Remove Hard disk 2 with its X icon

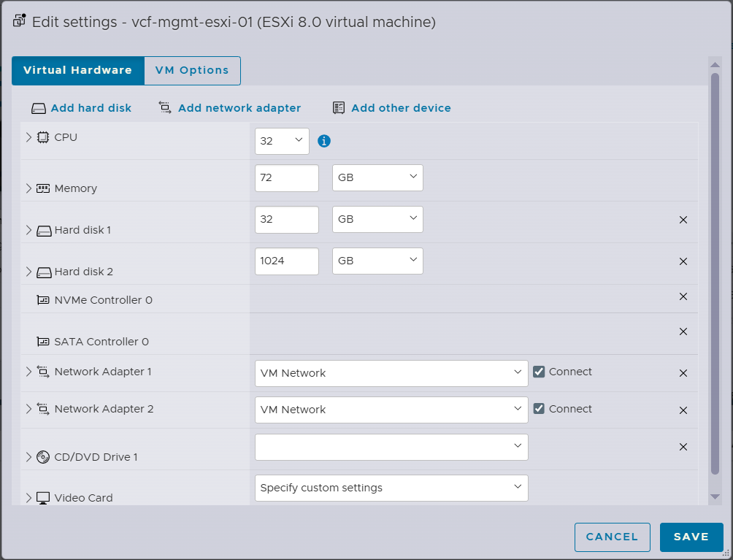coord(683,261)
